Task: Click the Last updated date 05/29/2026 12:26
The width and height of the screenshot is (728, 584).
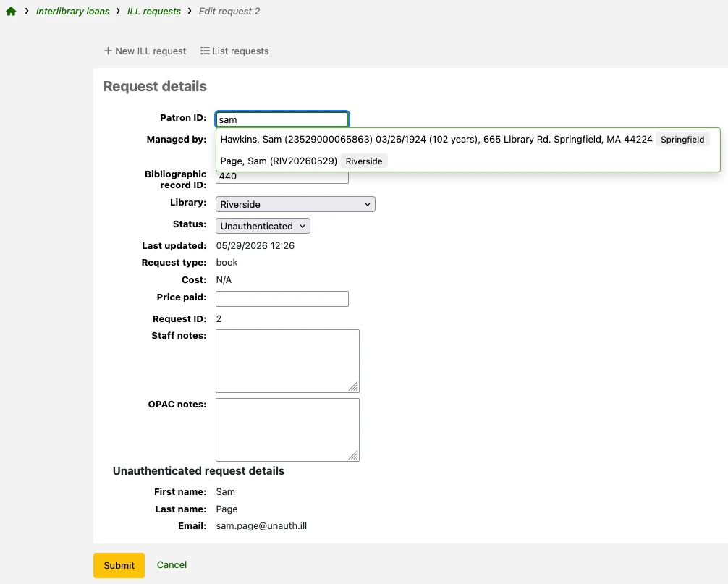Action: (x=255, y=245)
